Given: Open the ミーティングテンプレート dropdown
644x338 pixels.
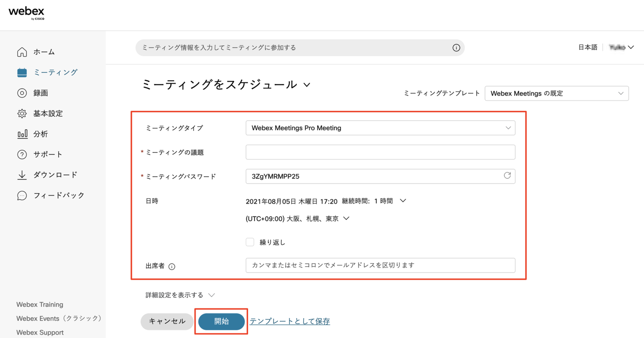Looking at the screenshot, I should [x=557, y=93].
